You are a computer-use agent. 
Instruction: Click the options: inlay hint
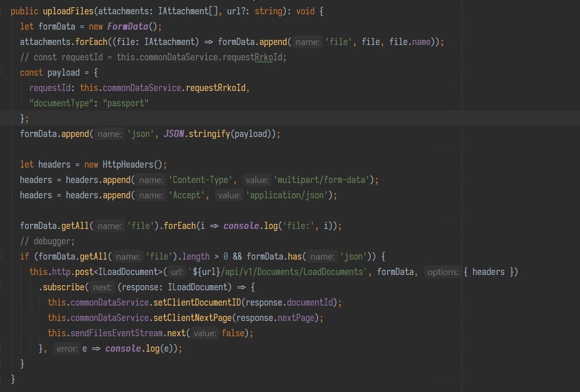442,272
